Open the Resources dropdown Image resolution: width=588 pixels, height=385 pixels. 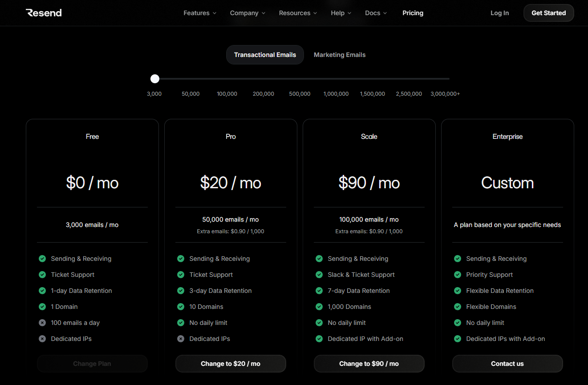coord(298,13)
